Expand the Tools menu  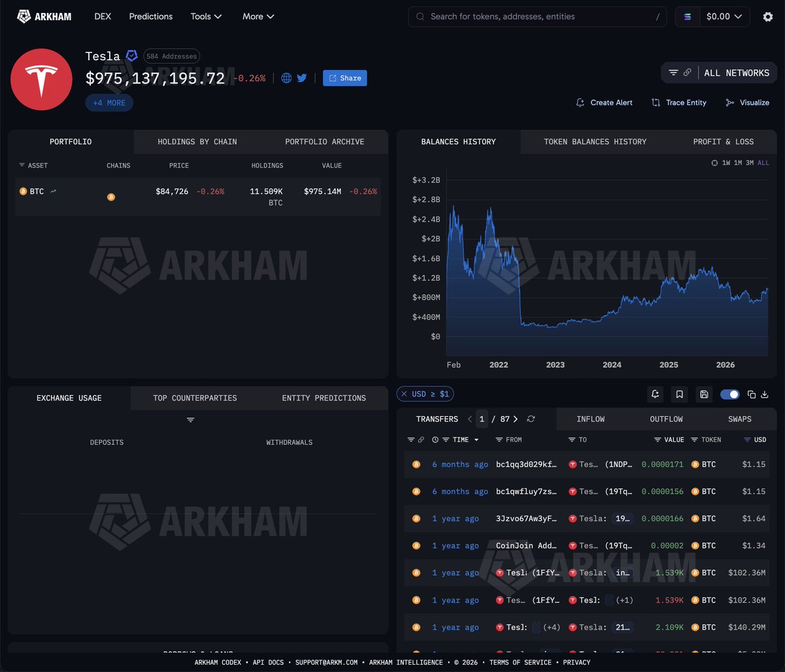206,16
